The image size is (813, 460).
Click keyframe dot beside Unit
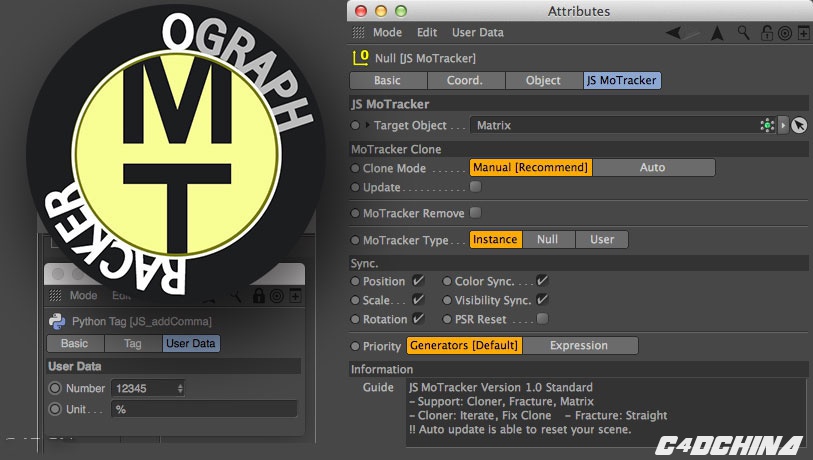tap(55, 409)
